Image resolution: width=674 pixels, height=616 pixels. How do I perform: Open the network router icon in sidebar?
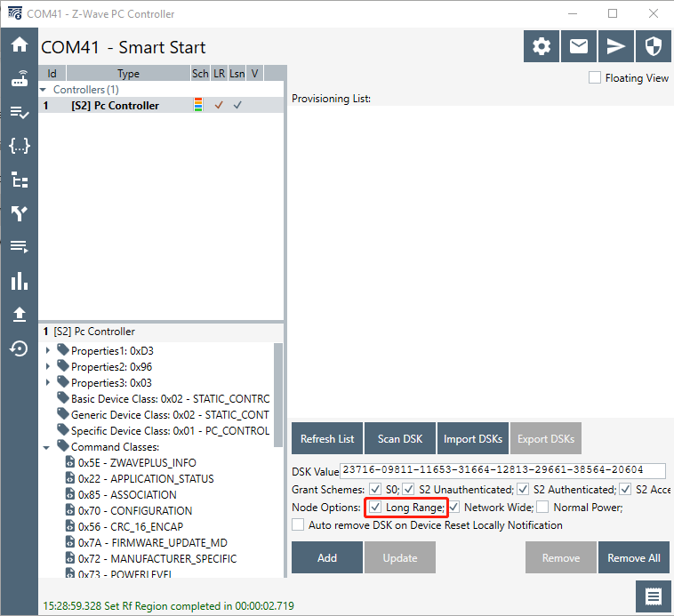coord(19,78)
